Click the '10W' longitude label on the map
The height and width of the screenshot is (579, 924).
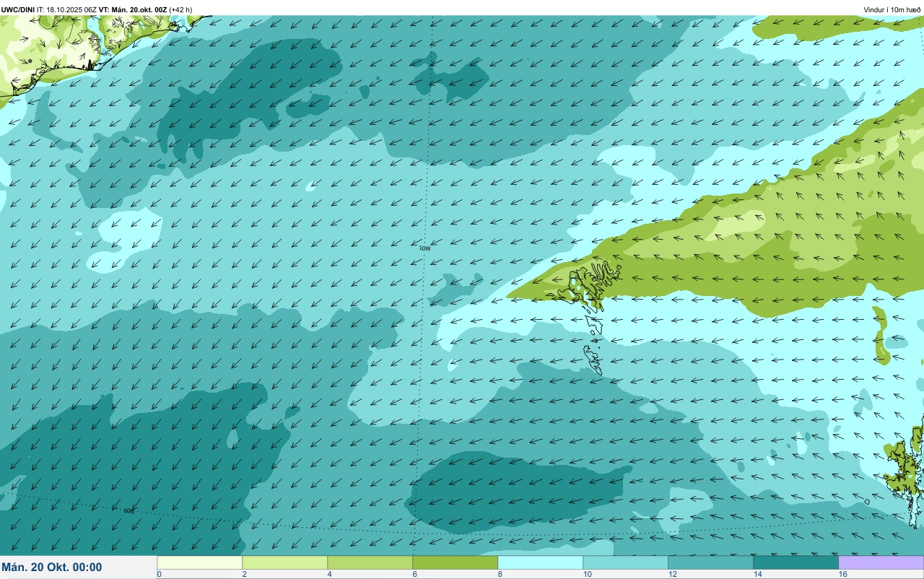(424, 248)
